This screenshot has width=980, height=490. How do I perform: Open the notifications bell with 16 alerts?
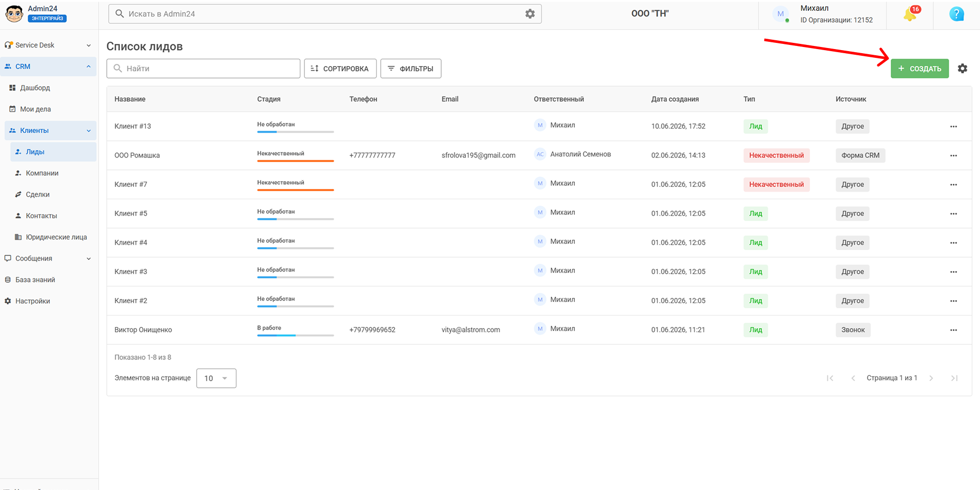(910, 14)
